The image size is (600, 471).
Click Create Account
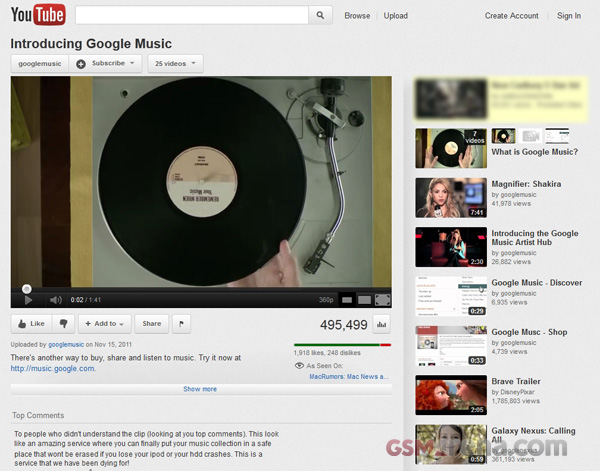pyautogui.click(x=511, y=16)
